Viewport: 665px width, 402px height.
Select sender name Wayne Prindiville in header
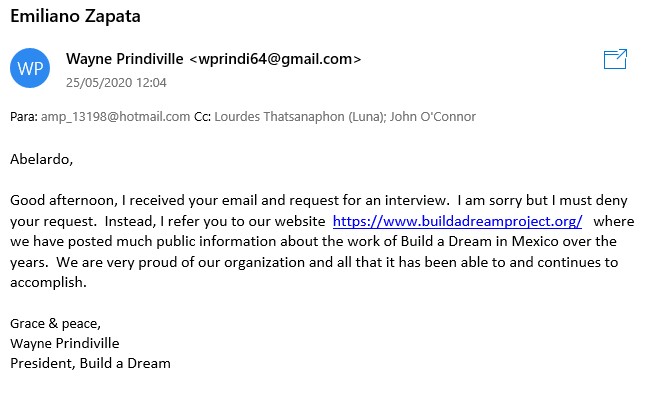tap(125, 59)
